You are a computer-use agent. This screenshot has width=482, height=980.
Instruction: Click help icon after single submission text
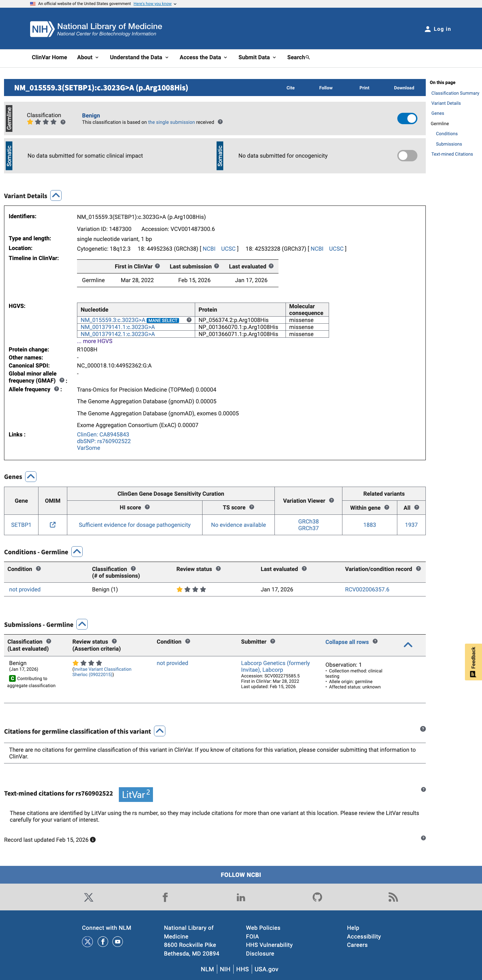(220, 122)
